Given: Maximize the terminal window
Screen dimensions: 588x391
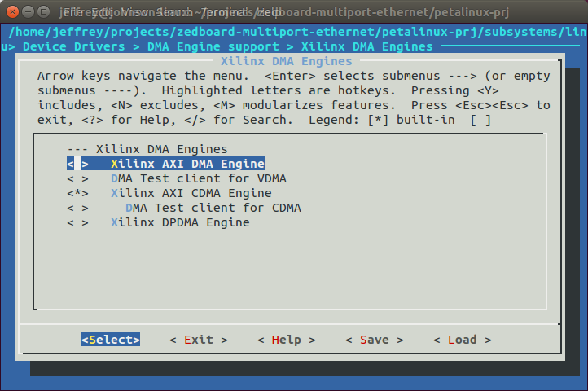Looking at the screenshot, I should pos(44,12).
